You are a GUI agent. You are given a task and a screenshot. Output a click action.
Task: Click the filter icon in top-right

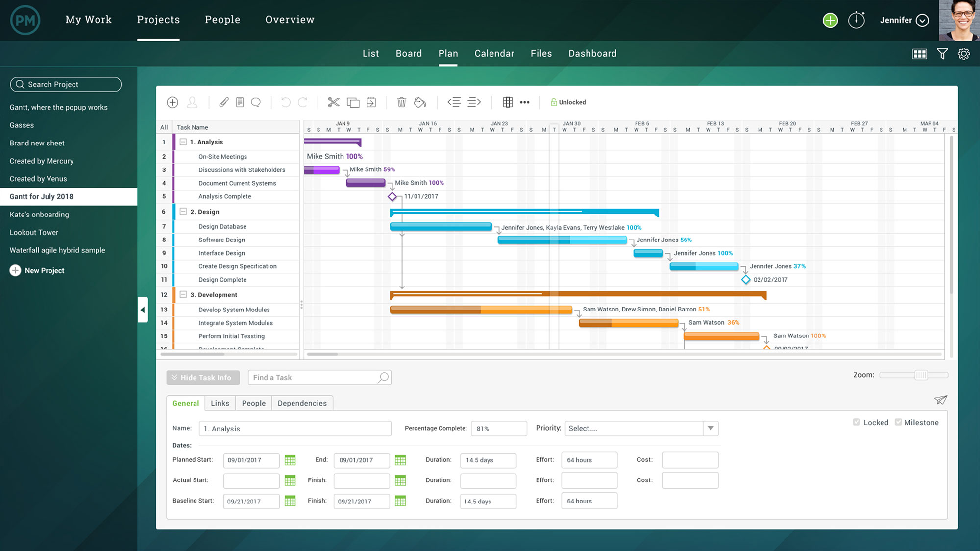943,54
